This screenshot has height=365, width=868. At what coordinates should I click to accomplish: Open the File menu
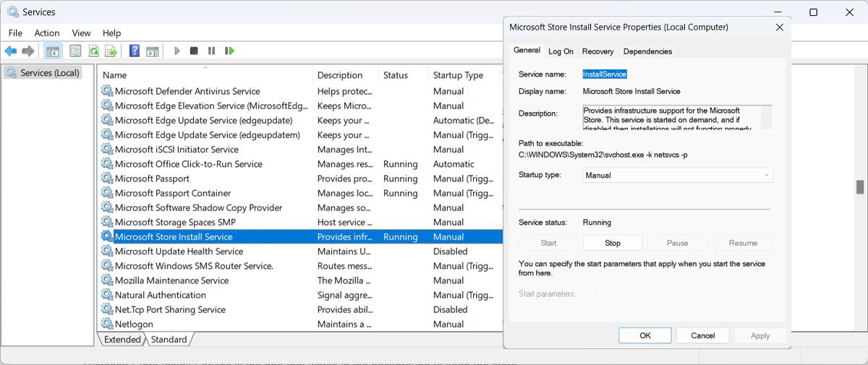point(15,33)
